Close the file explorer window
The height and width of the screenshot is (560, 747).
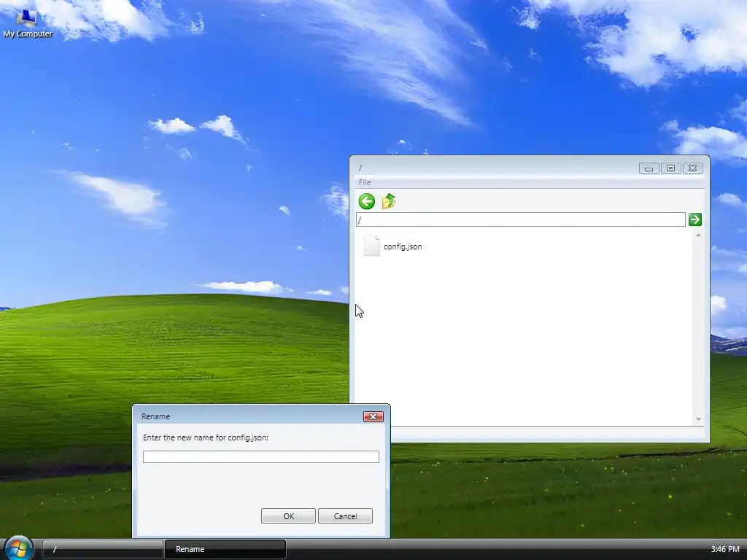pos(693,168)
